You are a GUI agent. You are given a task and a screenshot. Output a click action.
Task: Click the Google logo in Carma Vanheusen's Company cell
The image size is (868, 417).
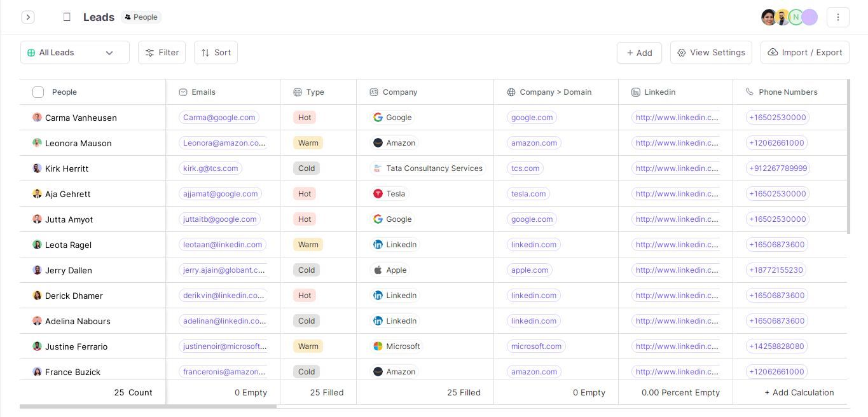pyautogui.click(x=377, y=118)
